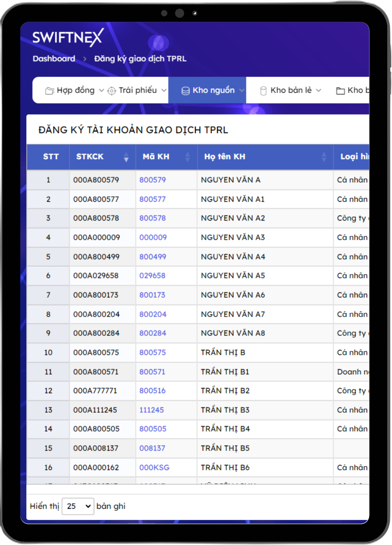Screen dimensions: 392x545
Task: Click the folder icon beside Hợp đồng
Action: (x=49, y=91)
